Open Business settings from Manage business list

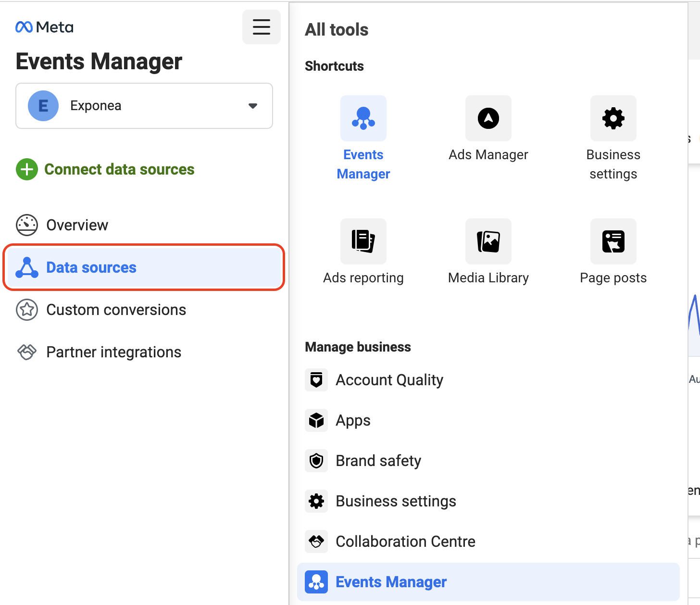pos(396,501)
